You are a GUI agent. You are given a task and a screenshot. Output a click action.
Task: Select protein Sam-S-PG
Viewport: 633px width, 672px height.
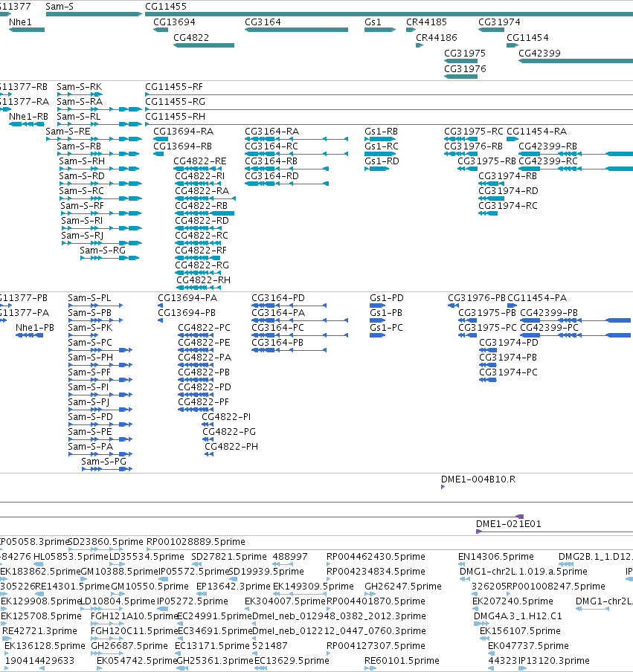[103, 462]
